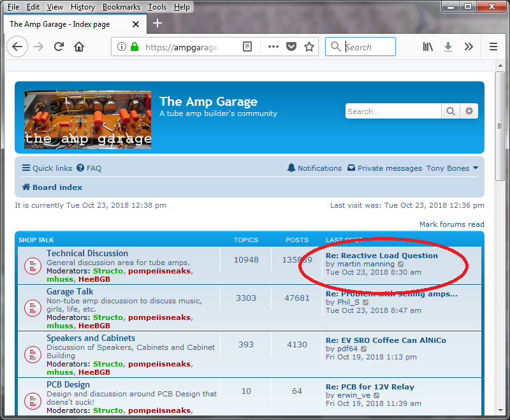Viewport: 510px width, 420px height.
Task: Open the Firefox Library icon
Action: pos(428,47)
